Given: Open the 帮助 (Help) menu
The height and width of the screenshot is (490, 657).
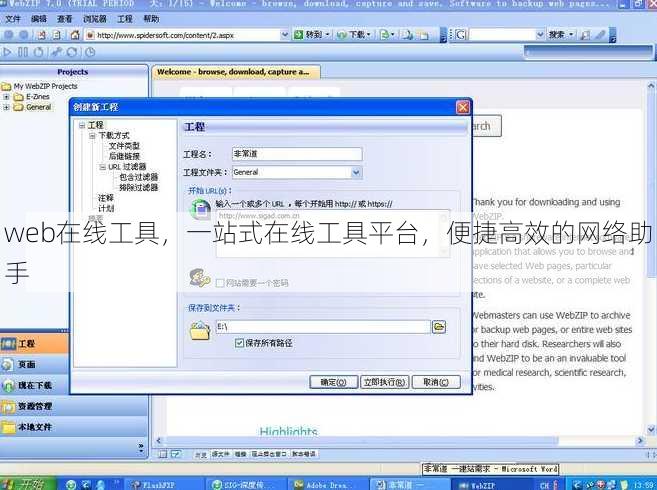Looking at the screenshot, I should [x=151, y=19].
